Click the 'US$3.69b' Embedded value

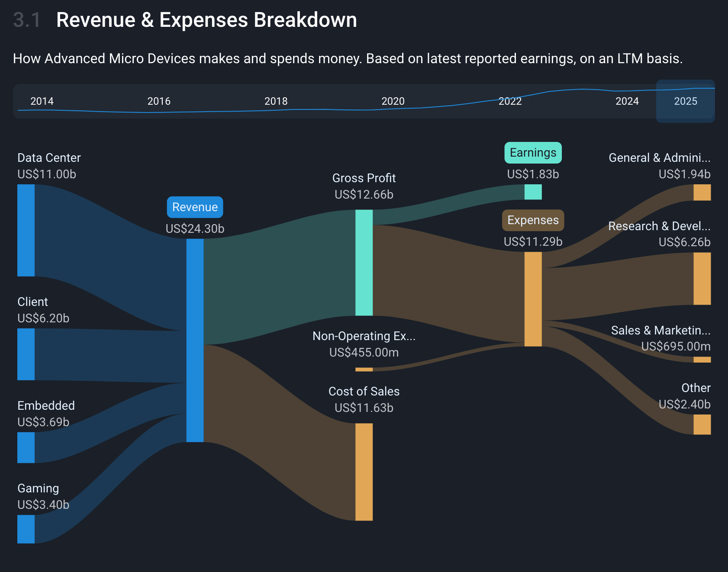(x=43, y=422)
